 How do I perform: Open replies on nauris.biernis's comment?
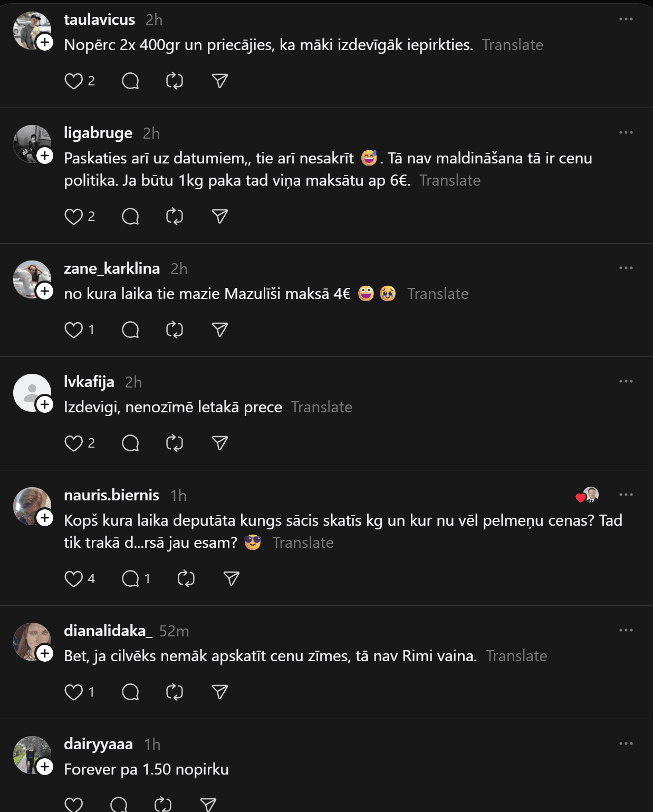[130, 579]
